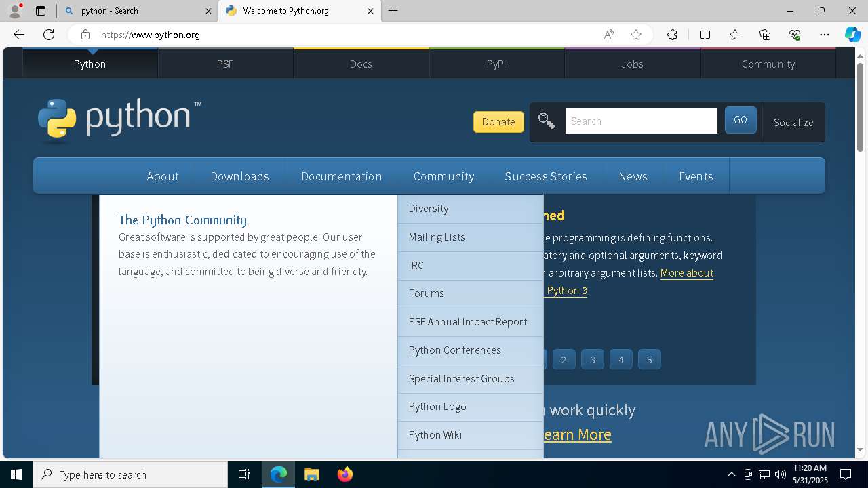Switch to the python - Search tab
Viewport: 868px width, 488px height.
[138, 11]
